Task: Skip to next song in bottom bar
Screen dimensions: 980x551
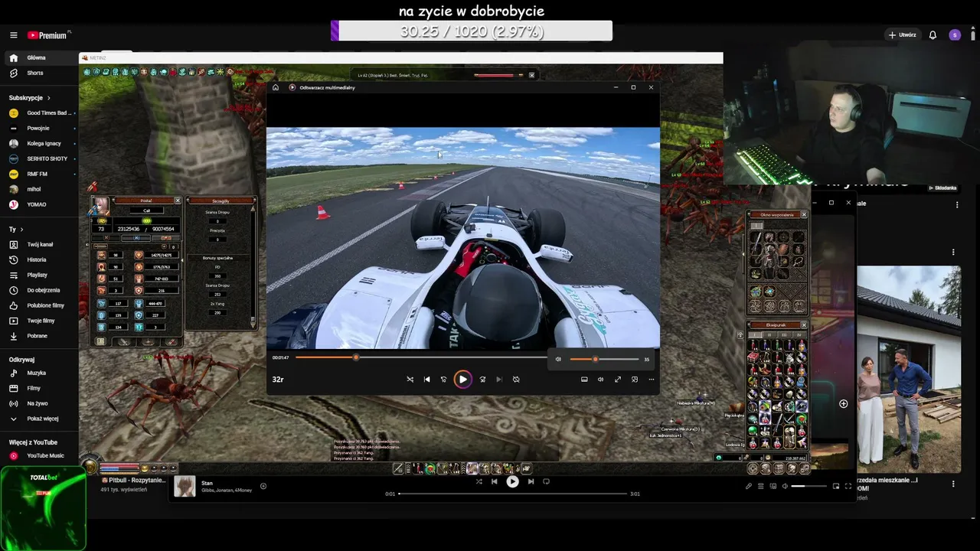Action: [531, 481]
